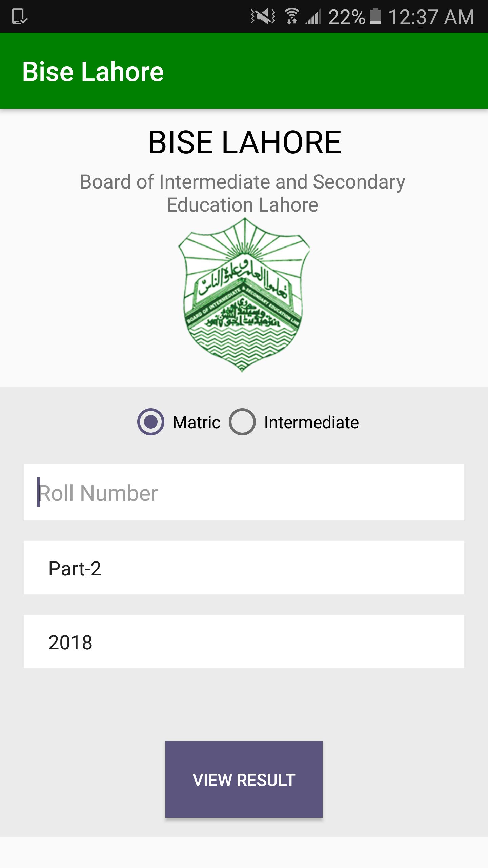Tap the device notification icon in status bar

[x=19, y=17]
